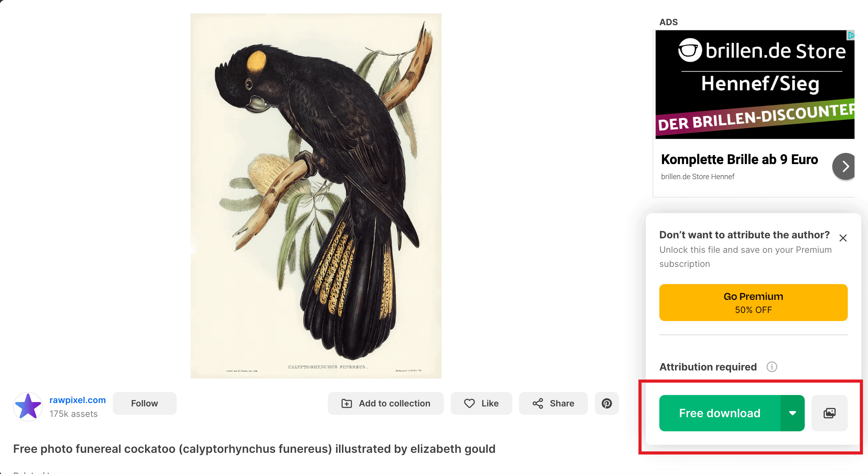Click Add to collection button
Image resolution: width=868 pixels, height=474 pixels.
pyautogui.click(x=386, y=403)
